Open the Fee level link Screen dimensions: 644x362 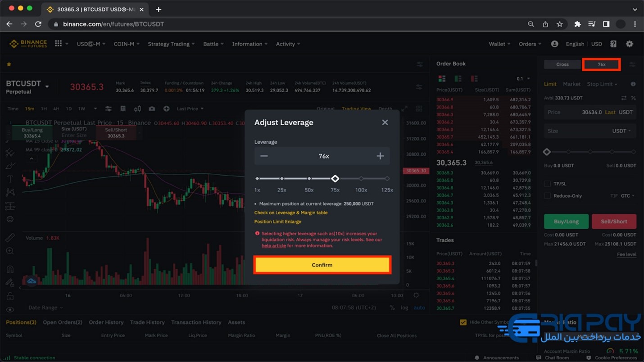626,254
